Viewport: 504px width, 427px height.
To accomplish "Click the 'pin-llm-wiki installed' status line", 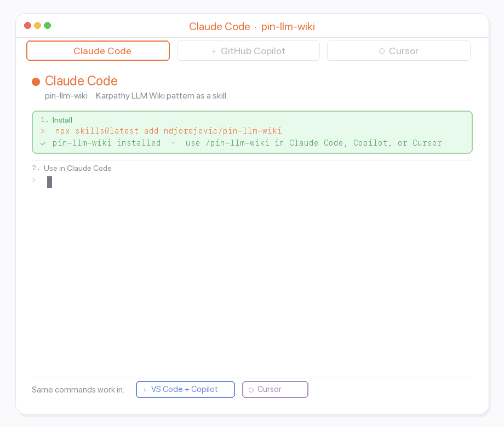I will coord(247,143).
